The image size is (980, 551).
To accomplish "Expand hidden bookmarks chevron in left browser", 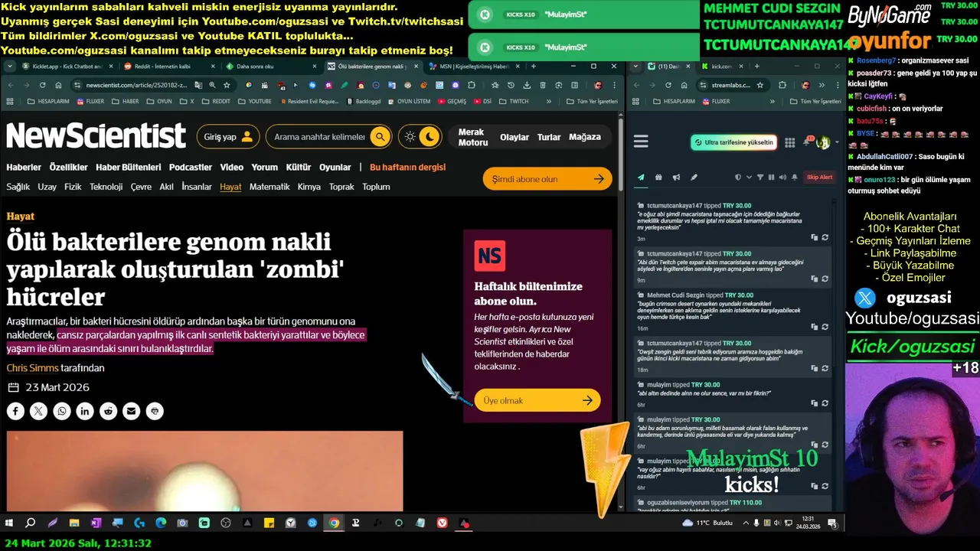I will (549, 101).
